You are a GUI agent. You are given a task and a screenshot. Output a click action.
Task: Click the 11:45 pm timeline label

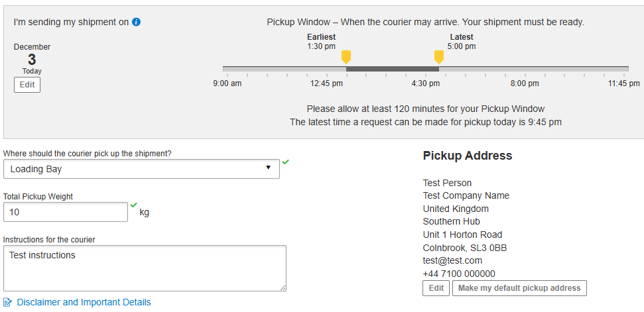click(623, 83)
